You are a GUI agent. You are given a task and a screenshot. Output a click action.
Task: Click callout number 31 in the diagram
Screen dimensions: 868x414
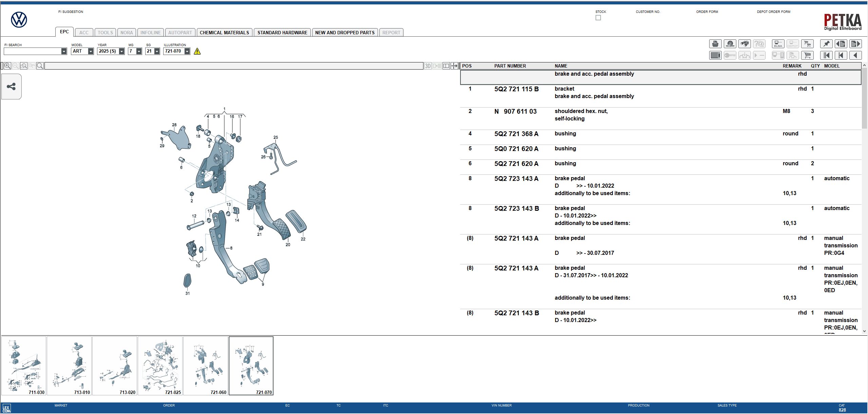pyautogui.click(x=187, y=293)
